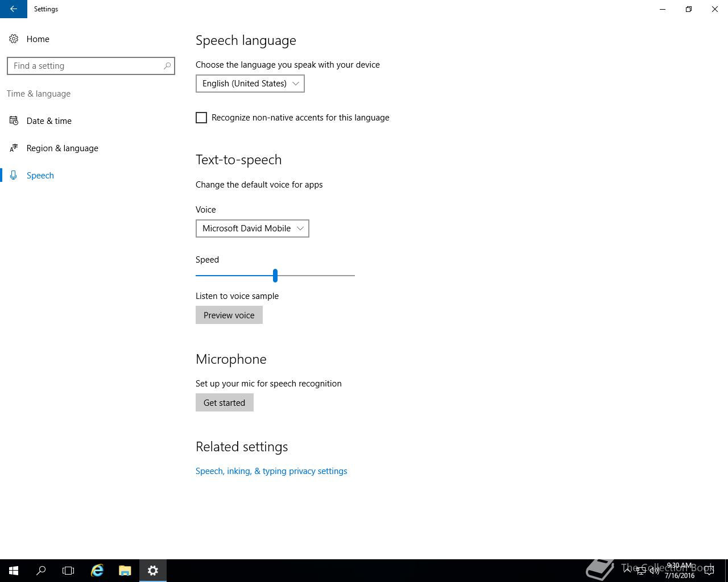728x582 pixels.
Task: Click Get started for microphone setup
Action: pos(224,402)
